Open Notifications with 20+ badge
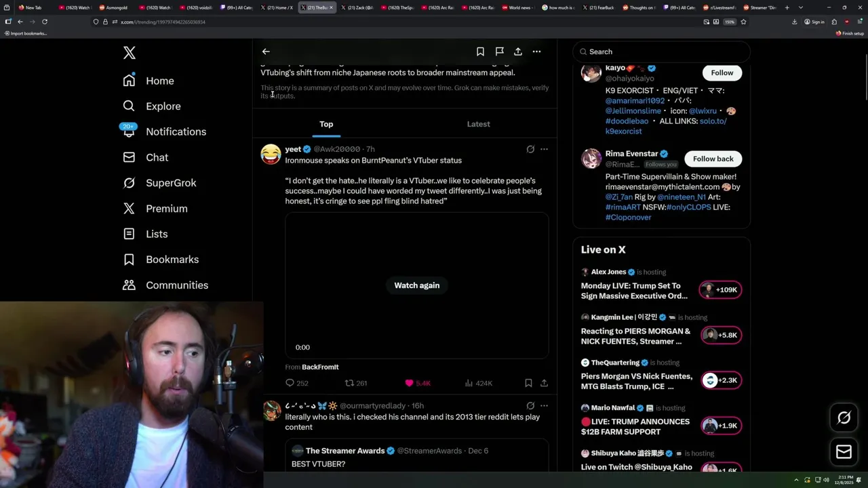868x488 pixels. tap(163, 131)
